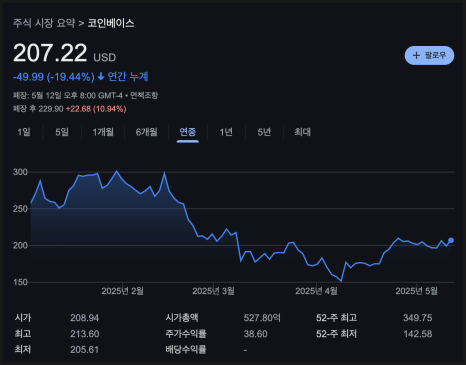Select the 연중 year-to-date tab
This screenshot has width=466, height=365.
click(188, 132)
